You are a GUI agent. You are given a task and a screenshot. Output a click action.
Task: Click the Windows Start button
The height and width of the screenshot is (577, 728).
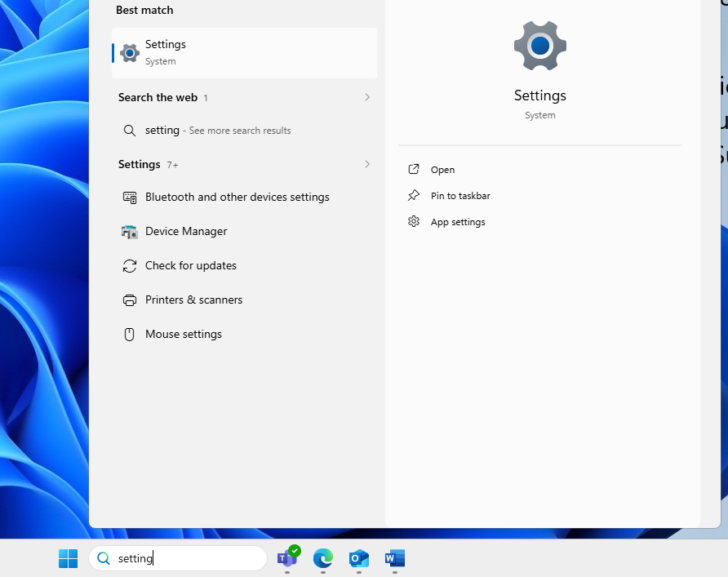tap(69, 558)
